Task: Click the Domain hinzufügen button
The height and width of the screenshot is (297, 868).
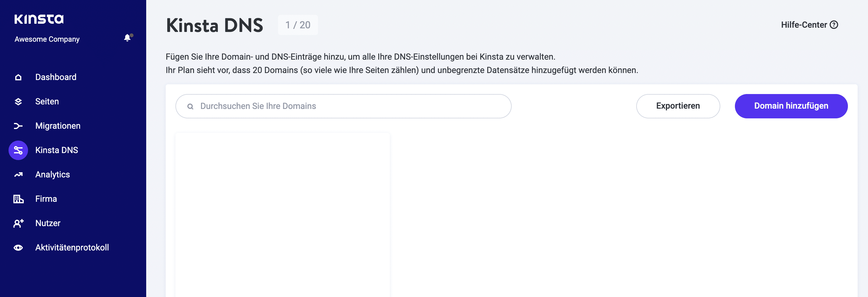Action: click(x=791, y=106)
